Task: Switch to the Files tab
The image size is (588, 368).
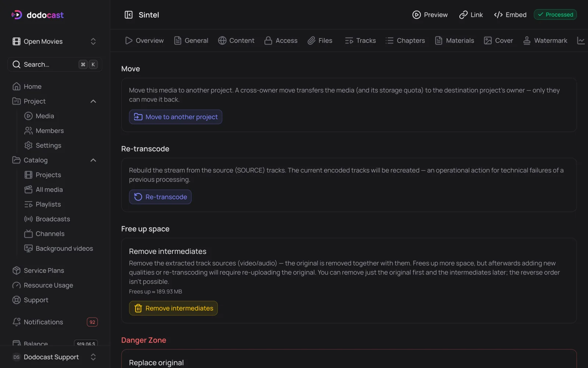Action: tap(320, 40)
